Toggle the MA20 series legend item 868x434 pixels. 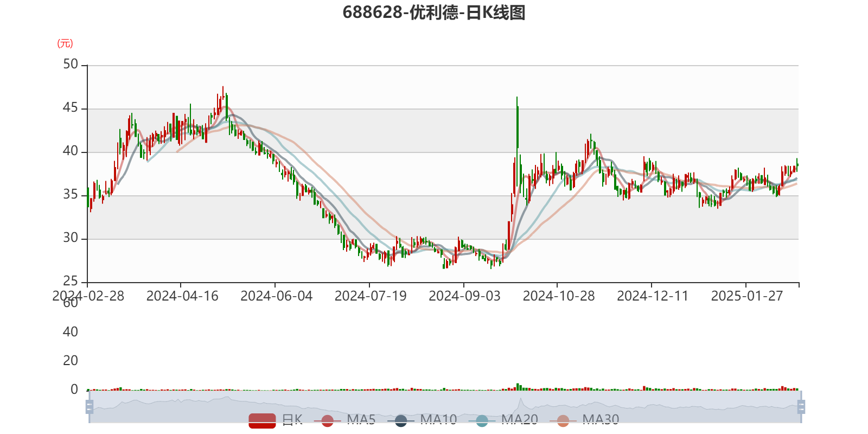(x=503, y=420)
